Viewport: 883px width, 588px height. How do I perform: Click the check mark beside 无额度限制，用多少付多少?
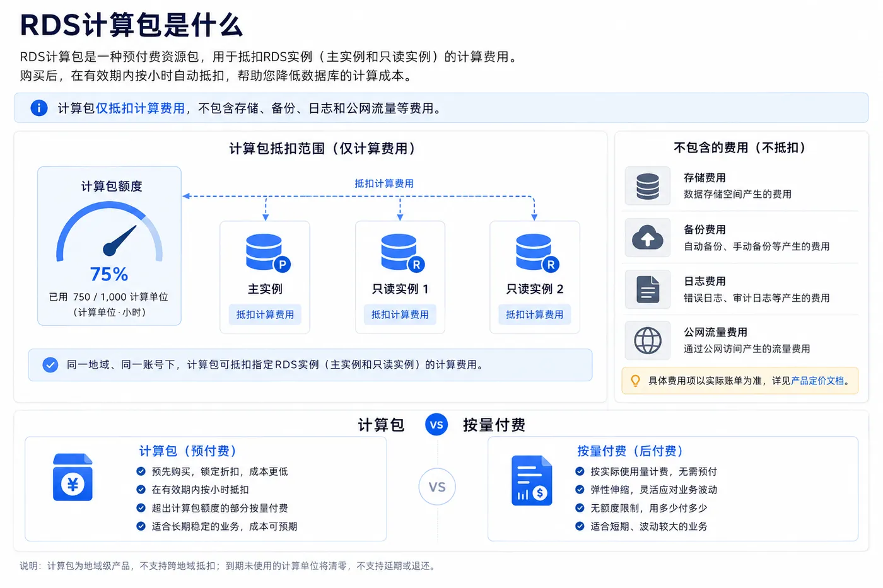click(580, 508)
